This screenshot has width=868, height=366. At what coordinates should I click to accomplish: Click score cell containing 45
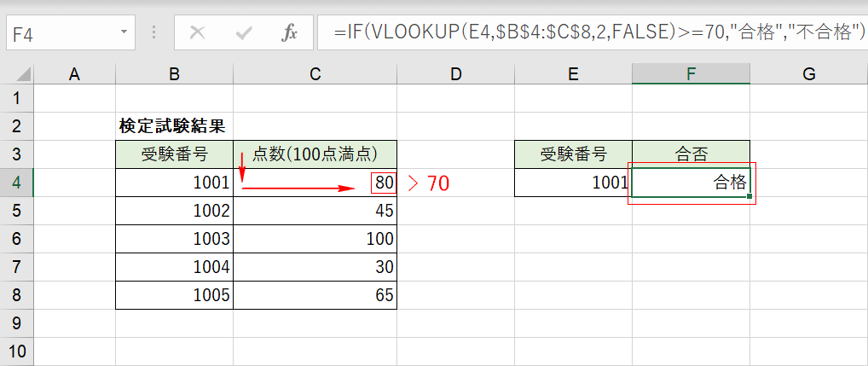(x=315, y=211)
